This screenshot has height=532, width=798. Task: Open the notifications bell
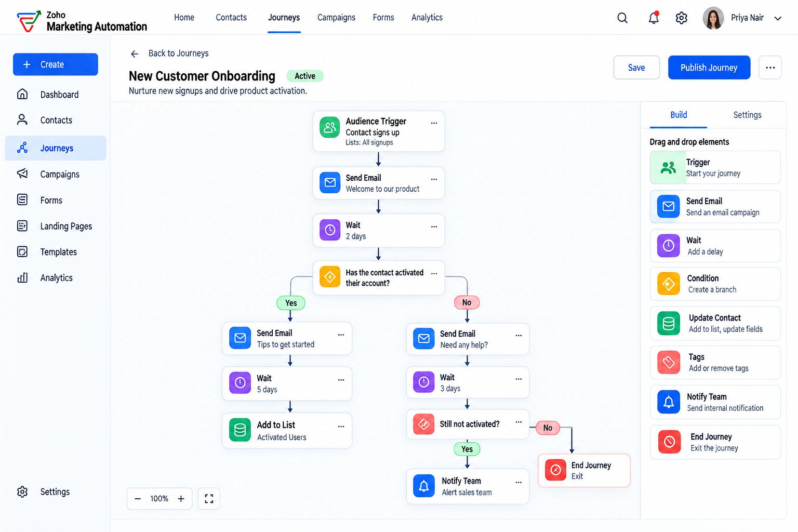(654, 18)
